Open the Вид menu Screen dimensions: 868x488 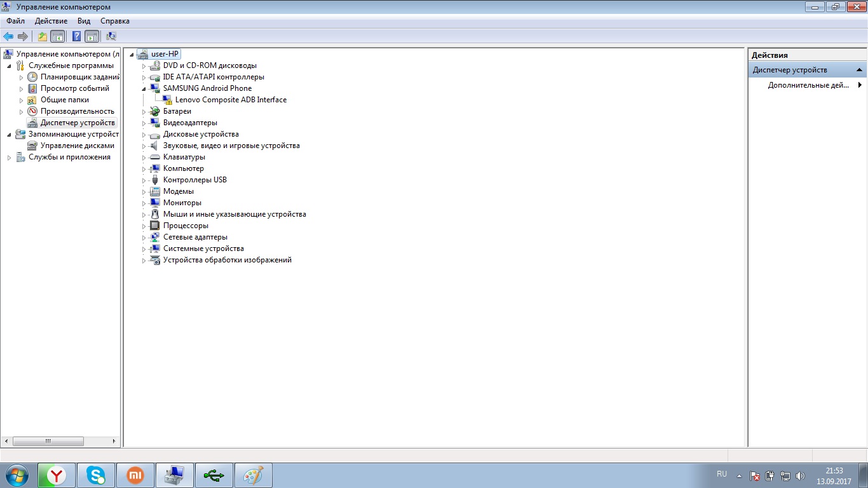tap(84, 21)
